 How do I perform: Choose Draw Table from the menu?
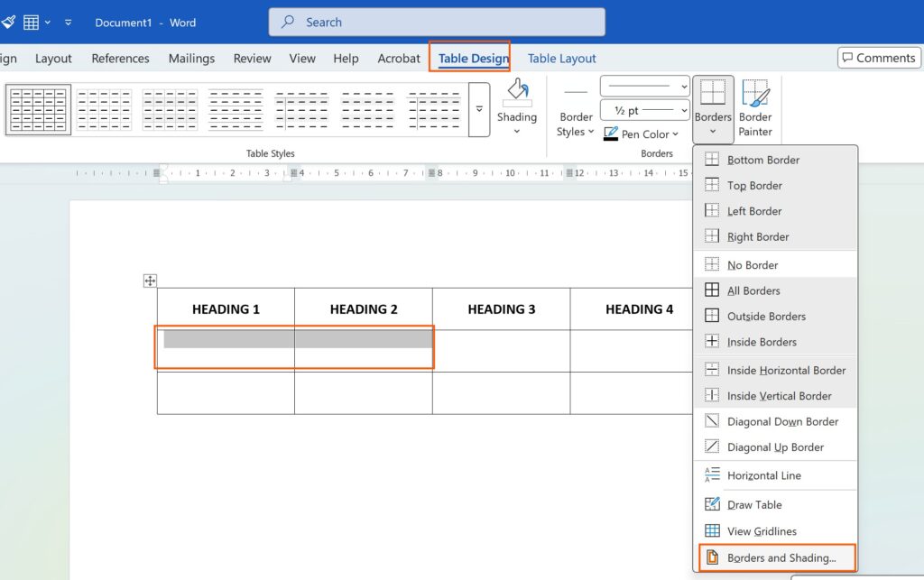754,505
